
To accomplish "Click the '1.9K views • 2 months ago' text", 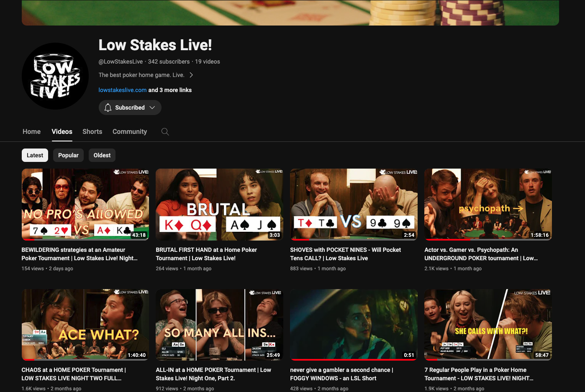I will click(454, 389).
